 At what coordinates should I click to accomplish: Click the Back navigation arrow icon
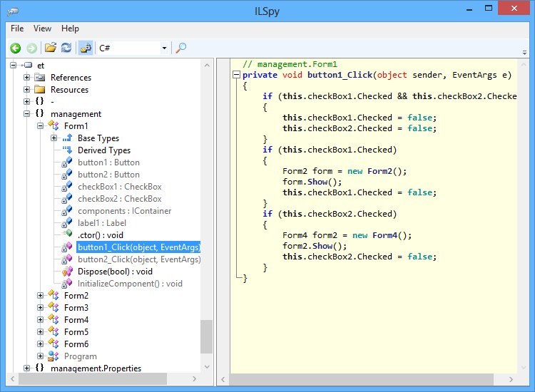coord(15,48)
